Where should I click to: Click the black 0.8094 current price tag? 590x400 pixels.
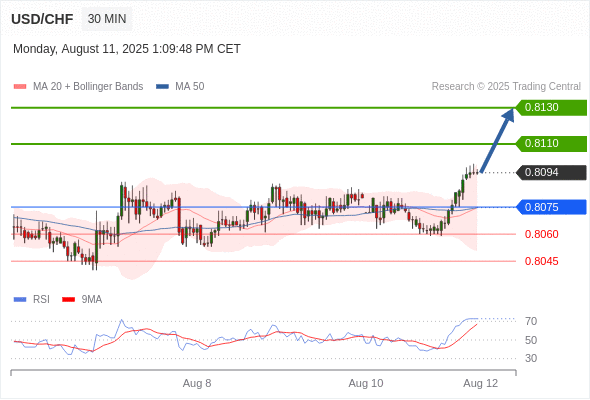551,173
